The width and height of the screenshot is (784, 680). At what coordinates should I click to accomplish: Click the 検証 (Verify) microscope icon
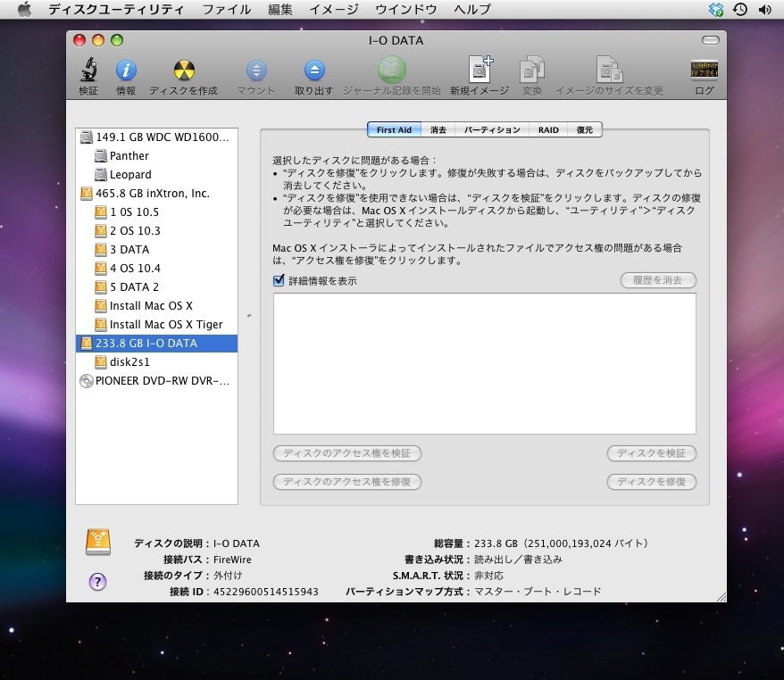(x=88, y=72)
